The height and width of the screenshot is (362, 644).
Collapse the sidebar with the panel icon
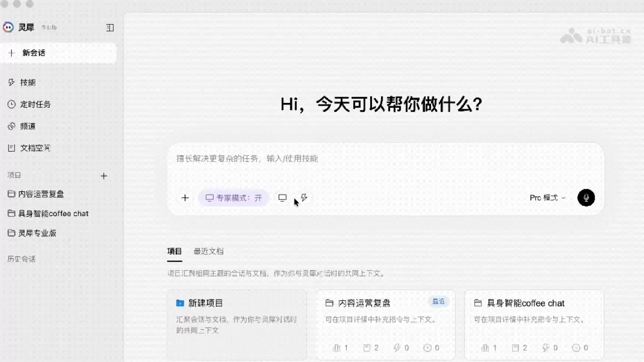click(x=110, y=27)
